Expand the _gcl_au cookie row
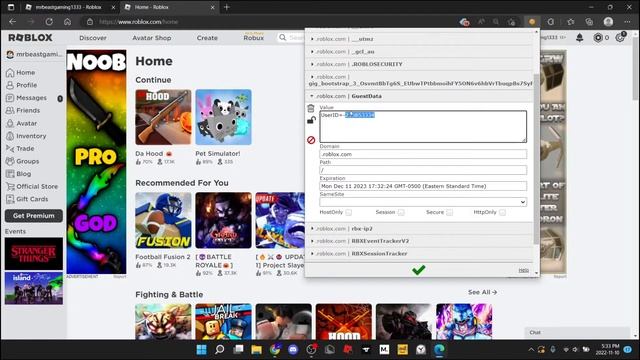Screen dimensions: 640x360 pyautogui.click(x=419, y=52)
